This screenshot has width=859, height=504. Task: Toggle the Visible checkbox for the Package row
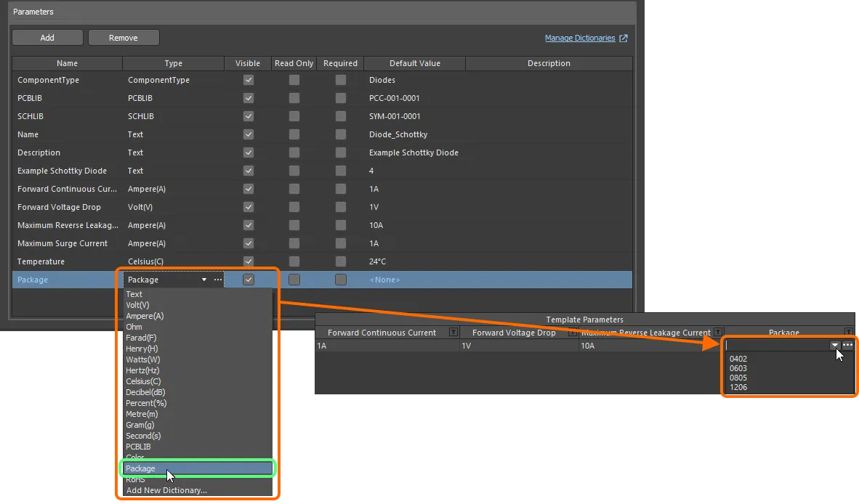(248, 279)
